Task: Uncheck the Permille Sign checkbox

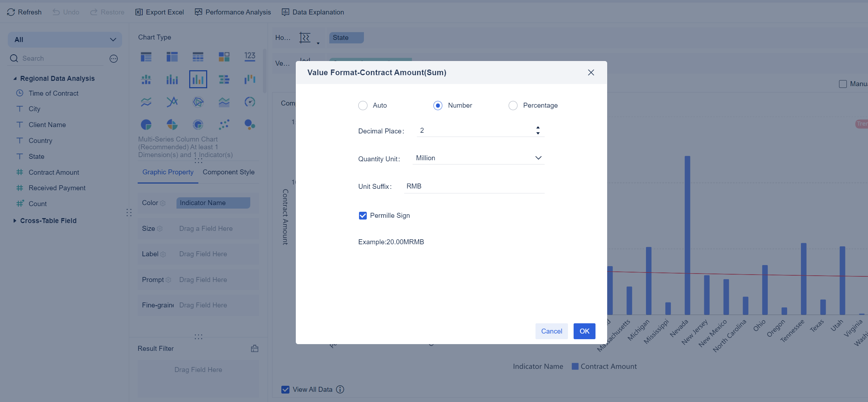Action: [x=363, y=216]
